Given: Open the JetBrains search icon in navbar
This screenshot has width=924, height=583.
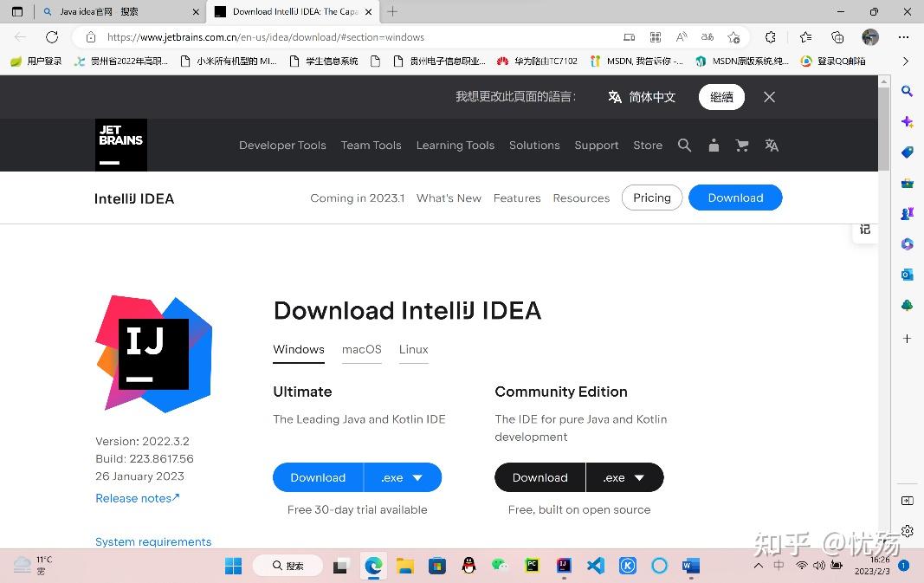Looking at the screenshot, I should pyautogui.click(x=685, y=145).
